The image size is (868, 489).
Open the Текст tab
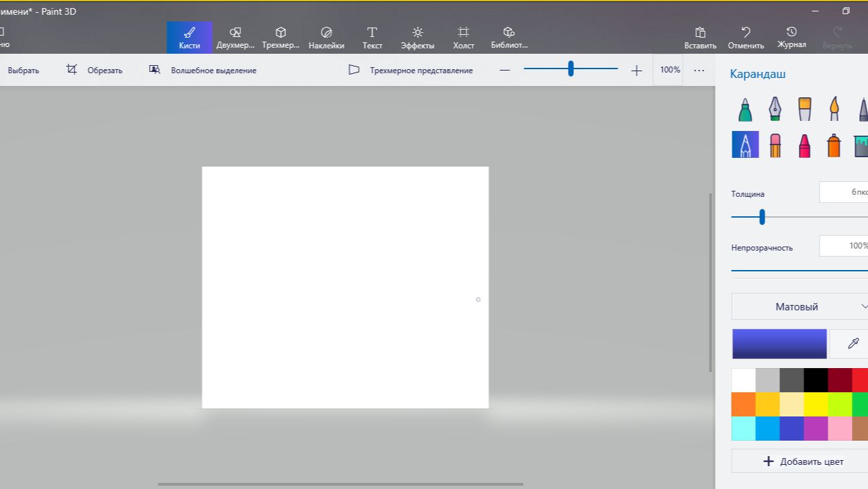click(372, 38)
